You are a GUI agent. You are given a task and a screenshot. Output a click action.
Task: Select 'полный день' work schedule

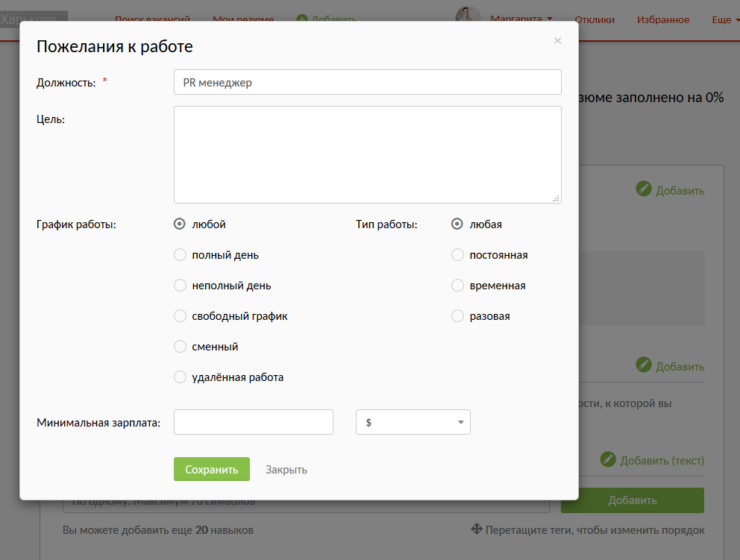pyautogui.click(x=180, y=255)
